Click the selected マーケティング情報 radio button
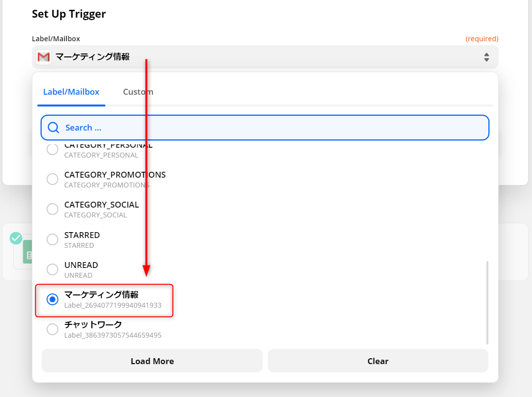This screenshot has height=397, width=532. 52,299
